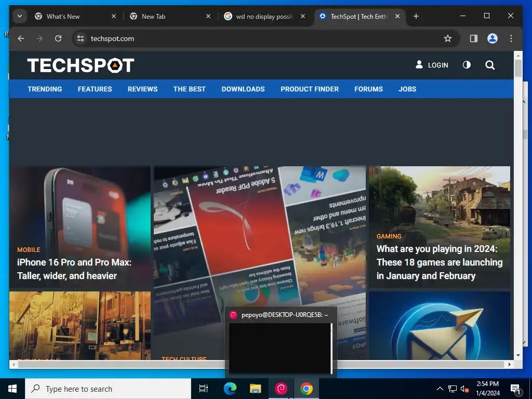Click the scroll down arrow of page
The image size is (532, 399).
518,355
